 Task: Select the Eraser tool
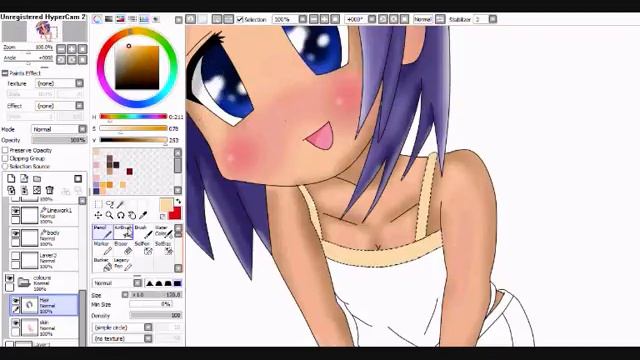123,248
